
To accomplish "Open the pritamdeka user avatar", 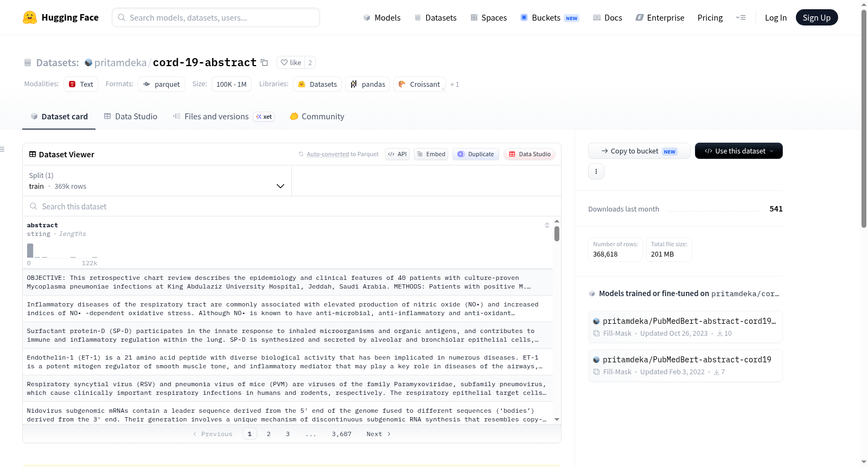I will (88, 62).
